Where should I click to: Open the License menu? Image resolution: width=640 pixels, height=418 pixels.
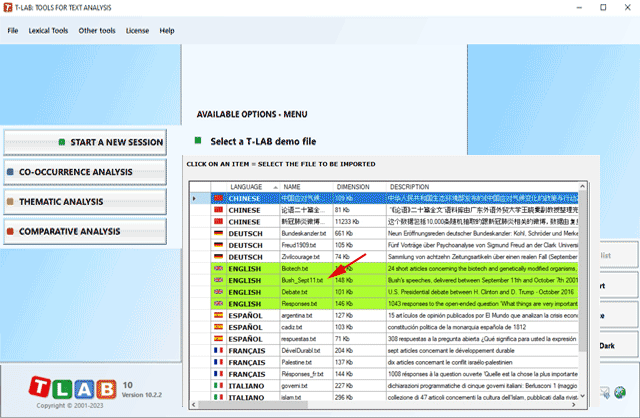pos(137,31)
